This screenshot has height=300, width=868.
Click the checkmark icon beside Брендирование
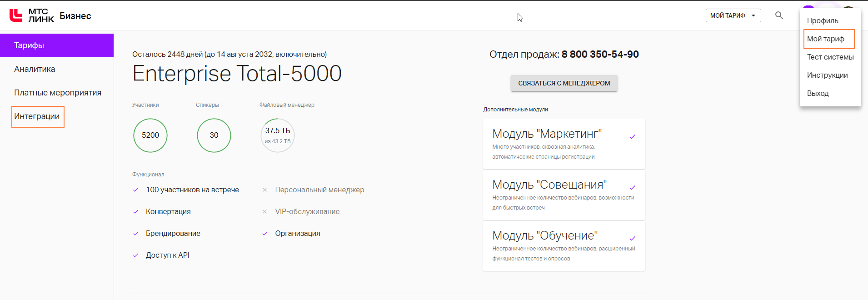point(135,234)
